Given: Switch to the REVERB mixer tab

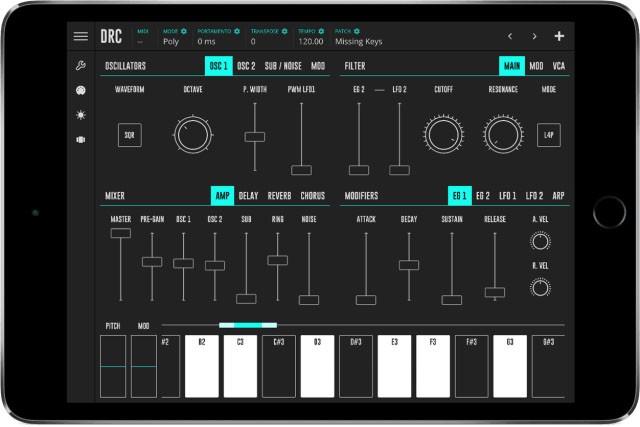Looking at the screenshot, I should [x=279, y=196].
